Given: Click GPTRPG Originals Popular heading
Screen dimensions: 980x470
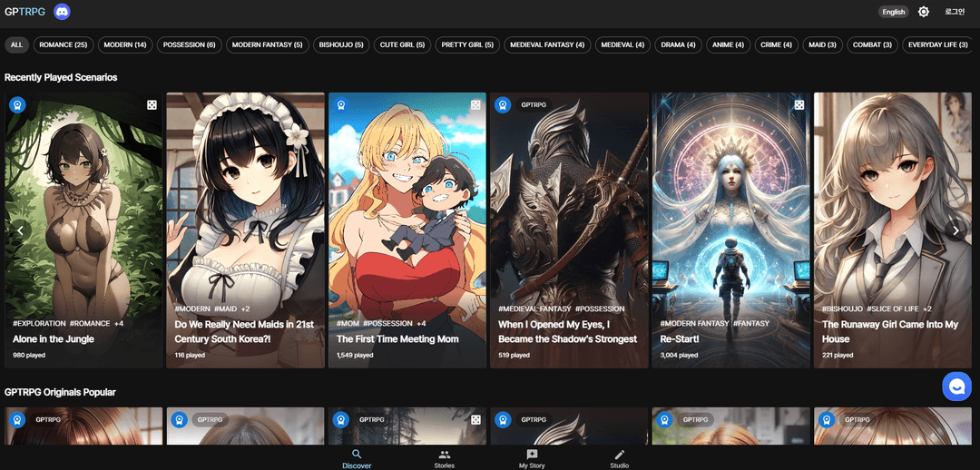Looking at the screenshot, I should tap(60, 393).
